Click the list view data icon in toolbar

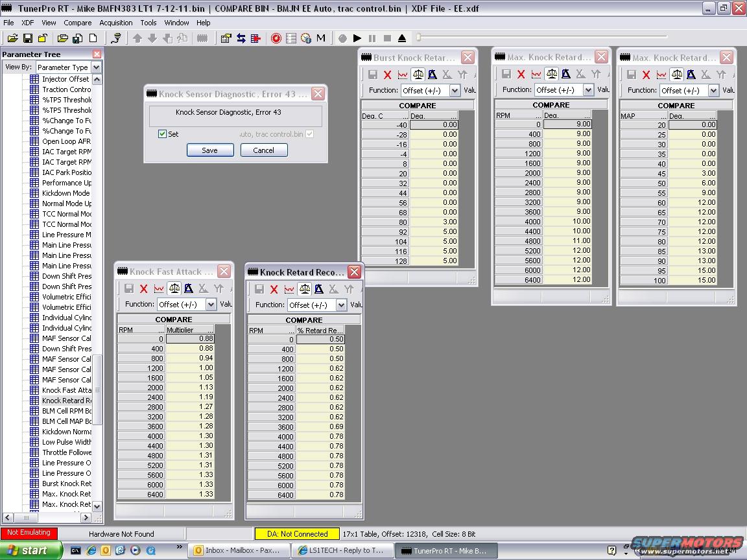(291, 38)
